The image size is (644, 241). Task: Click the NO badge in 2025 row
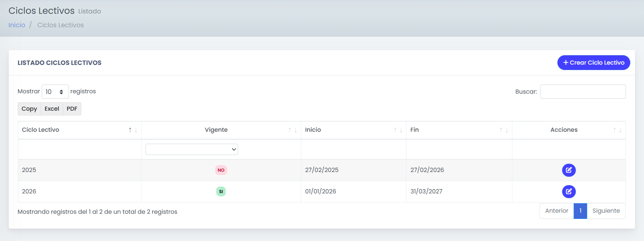[221, 170]
